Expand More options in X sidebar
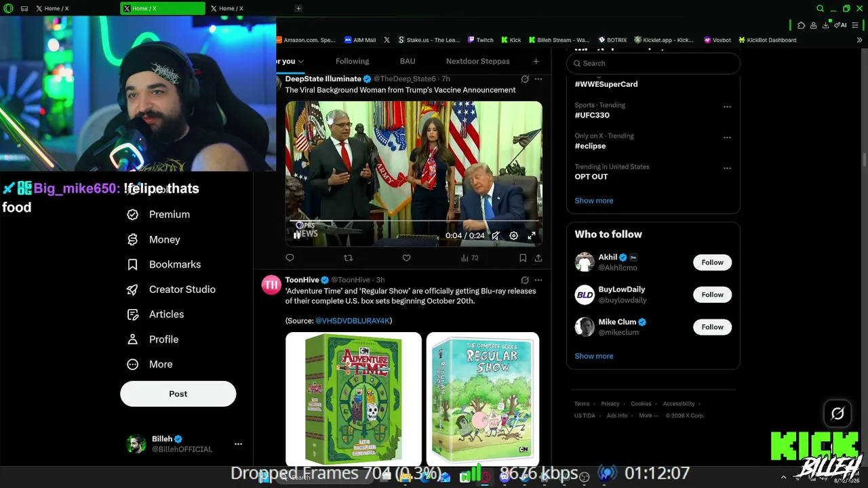This screenshot has height=488, width=868. pyautogui.click(x=150, y=365)
